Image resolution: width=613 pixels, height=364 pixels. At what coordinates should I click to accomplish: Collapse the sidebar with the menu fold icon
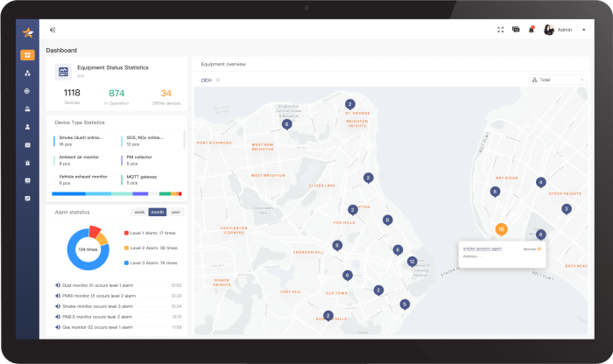53,30
